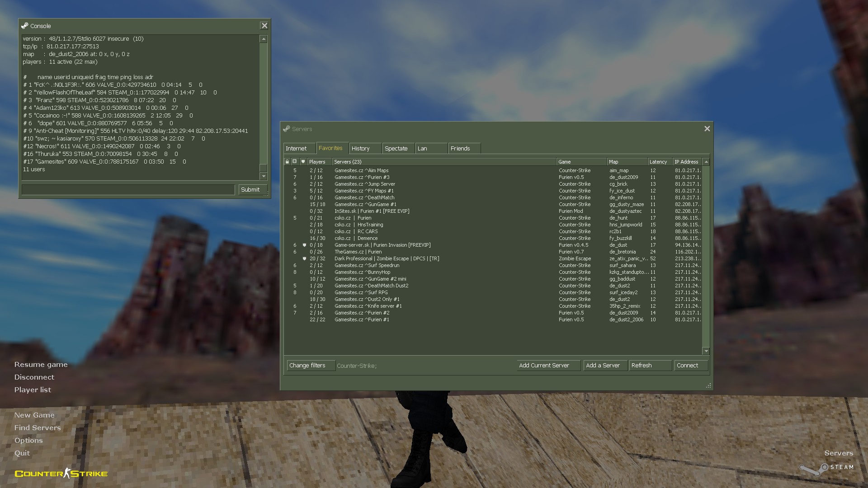Sort by the VAC shield column header icon
Image resolution: width=868 pixels, height=488 pixels.
pos(303,162)
